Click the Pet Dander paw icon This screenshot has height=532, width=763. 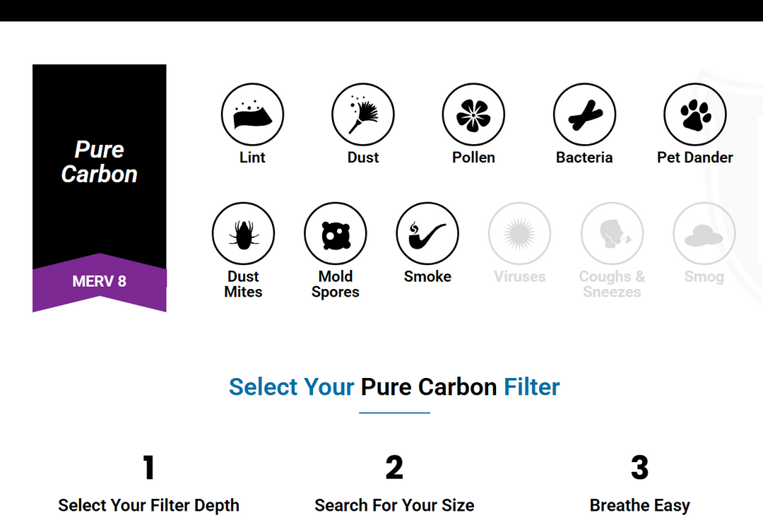[695, 114]
